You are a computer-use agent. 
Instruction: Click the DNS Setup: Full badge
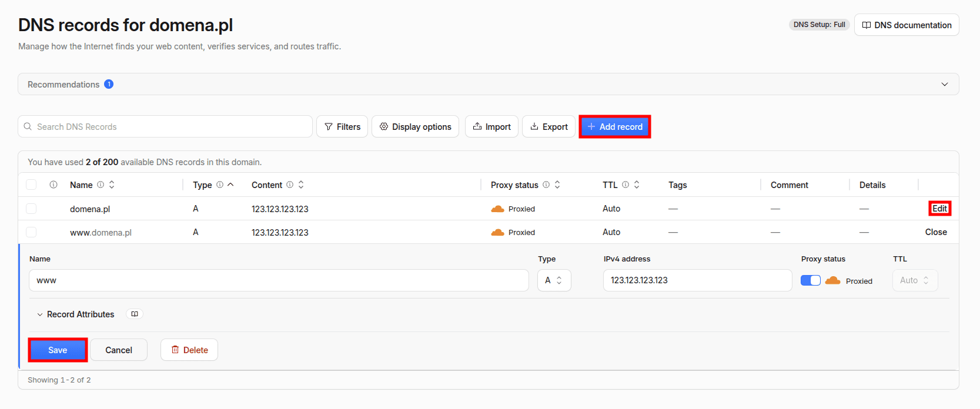(819, 25)
